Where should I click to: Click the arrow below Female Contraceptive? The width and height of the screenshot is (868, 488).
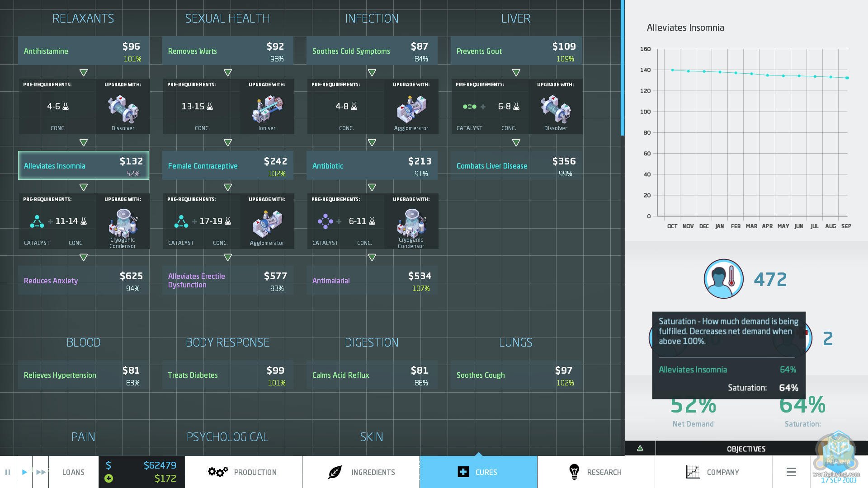click(228, 187)
